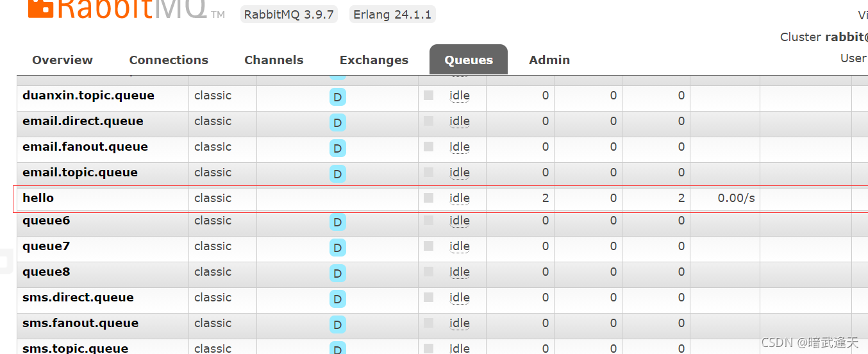
Task: Click the RabbitMQ 3.9.7 version badge
Action: click(x=289, y=15)
